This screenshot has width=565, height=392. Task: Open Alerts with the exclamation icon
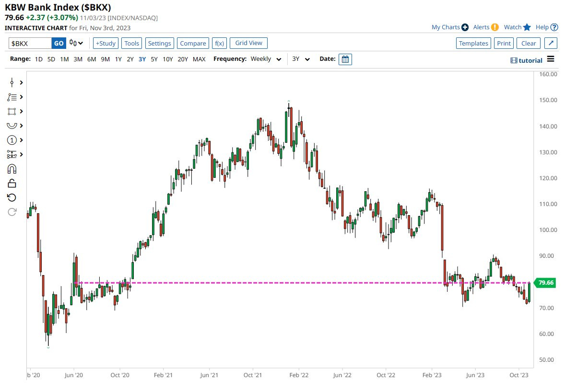click(494, 27)
